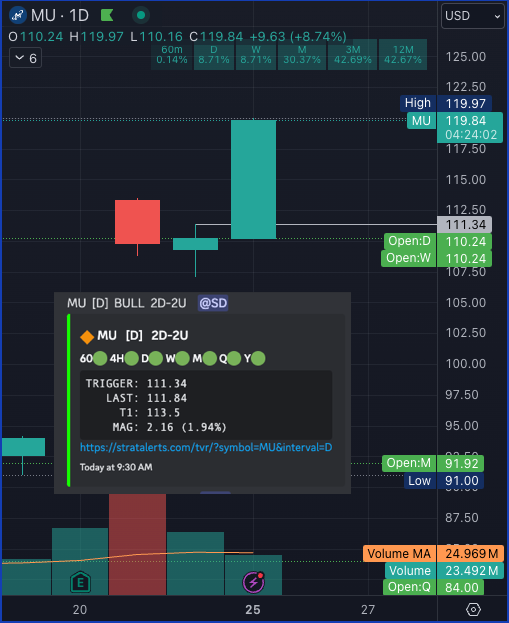
Task: Click the MU 119.84 last price label
Action: (x=455, y=128)
